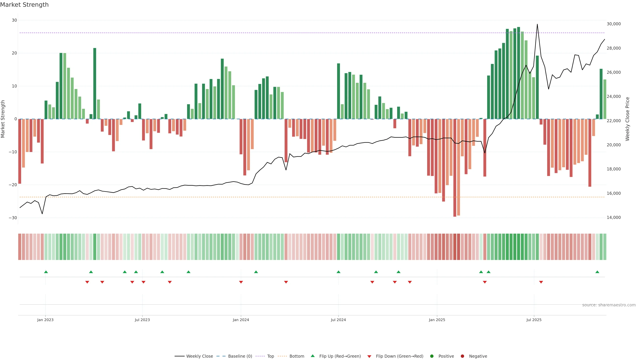This screenshot has width=644, height=362.
Task: Click the Weekly Close Price axis title
Action: click(627, 119)
